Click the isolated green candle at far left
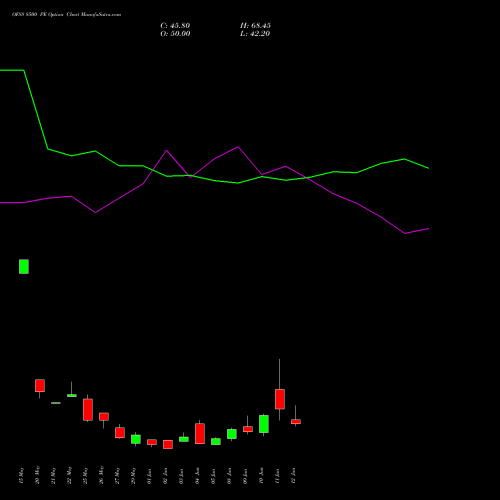Screen dimensions: 500x500 (x=24, y=267)
